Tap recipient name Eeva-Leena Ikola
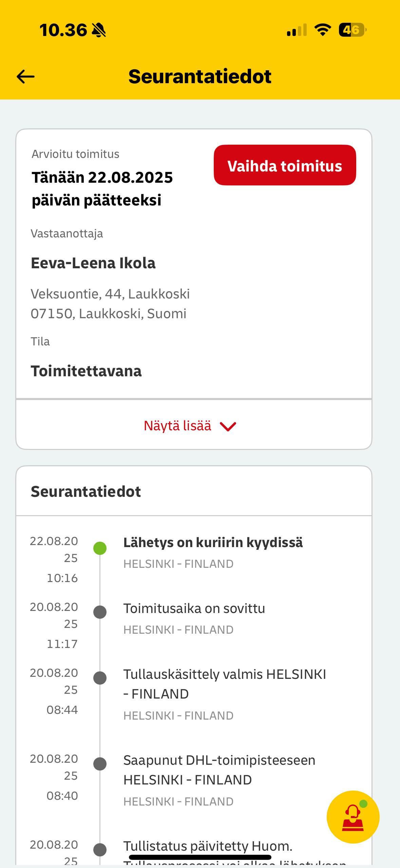The image size is (400, 868). point(93,263)
